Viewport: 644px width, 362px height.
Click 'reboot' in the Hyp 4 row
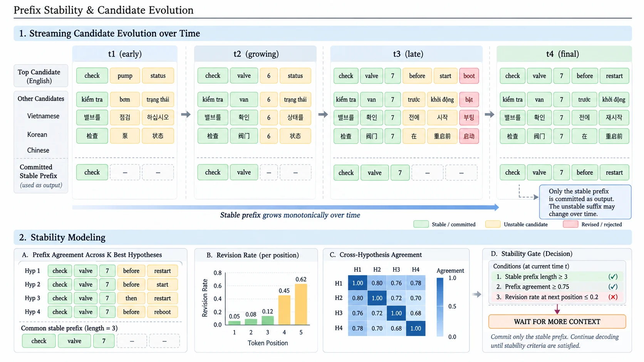coord(163,312)
